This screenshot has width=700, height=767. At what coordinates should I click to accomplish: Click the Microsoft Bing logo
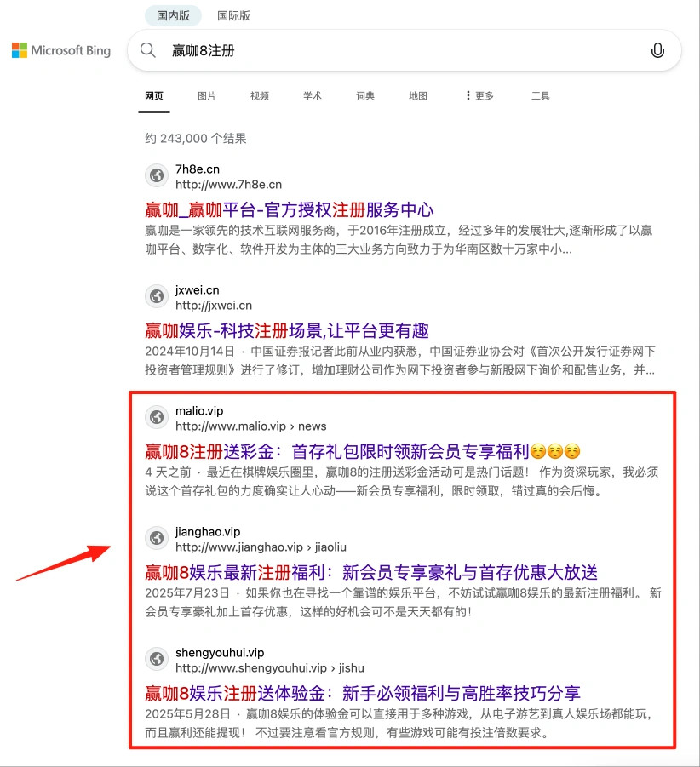click(x=60, y=50)
